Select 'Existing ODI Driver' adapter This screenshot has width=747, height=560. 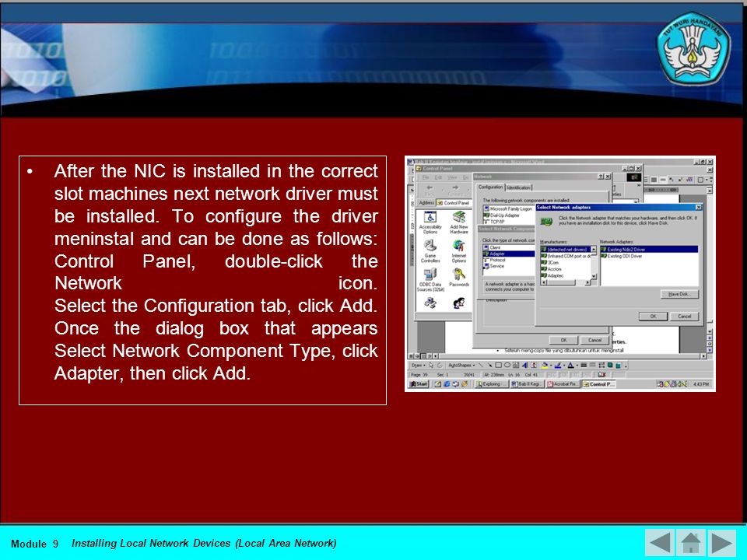(x=622, y=256)
